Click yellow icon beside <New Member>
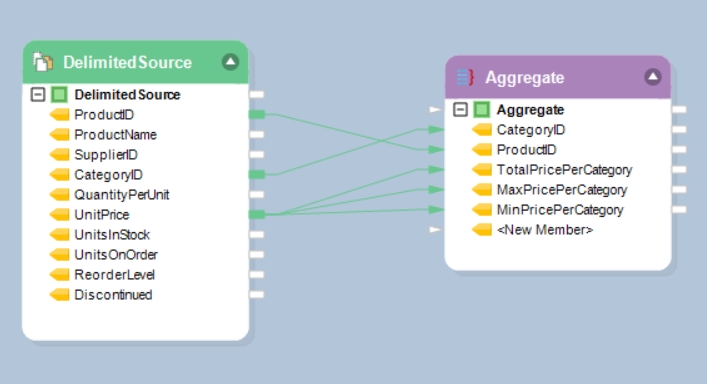 482,230
